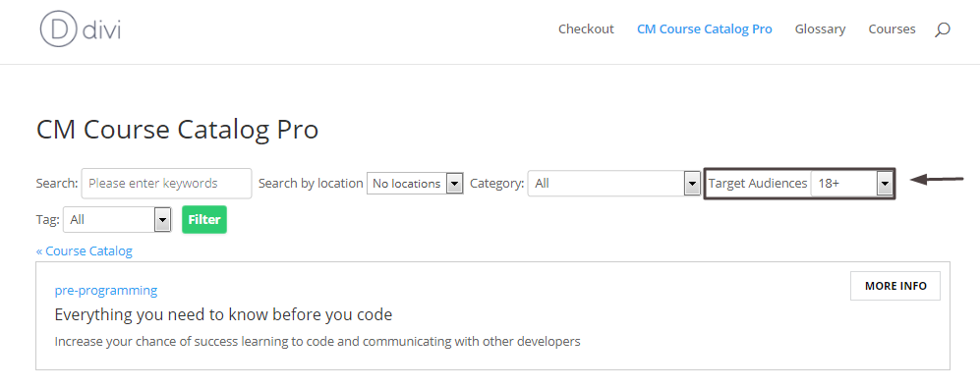Screen dimensions: 980x389
Task: Expand the Search by location dropdown
Action: point(415,184)
